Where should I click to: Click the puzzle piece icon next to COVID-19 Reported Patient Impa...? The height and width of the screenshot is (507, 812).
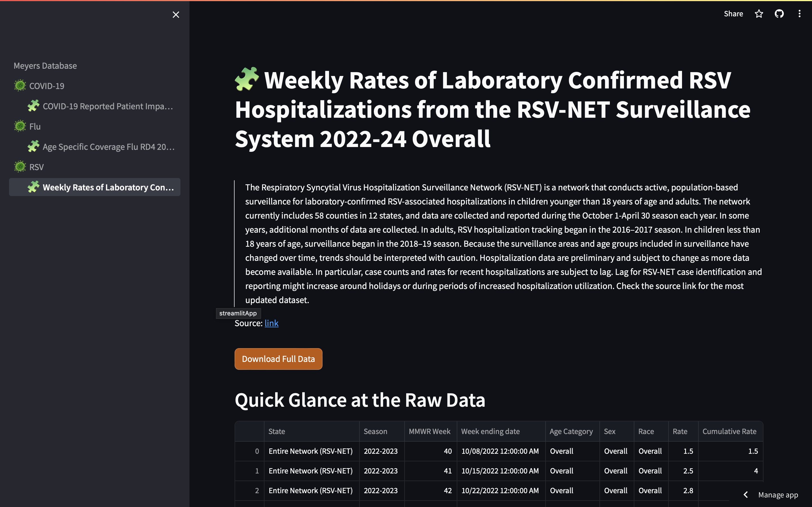coord(33,106)
